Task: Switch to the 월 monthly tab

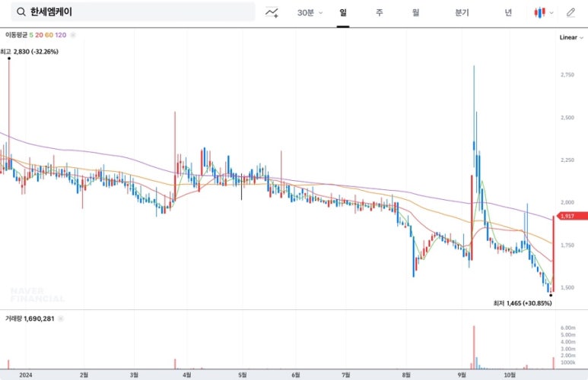Action: click(415, 13)
